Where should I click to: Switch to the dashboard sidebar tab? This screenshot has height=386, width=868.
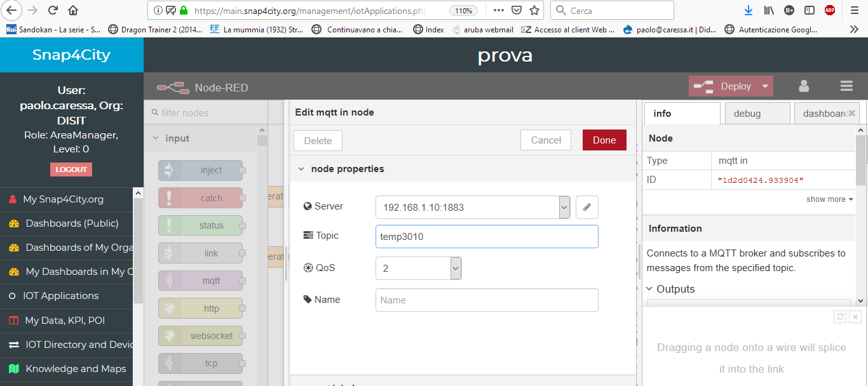[825, 114]
